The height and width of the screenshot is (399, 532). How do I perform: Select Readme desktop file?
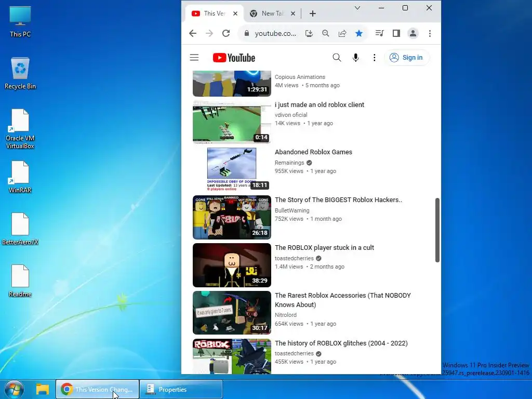(20, 281)
